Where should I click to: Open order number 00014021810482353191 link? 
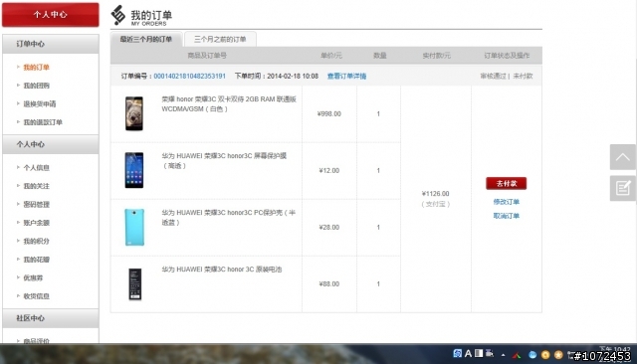point(189,76)
